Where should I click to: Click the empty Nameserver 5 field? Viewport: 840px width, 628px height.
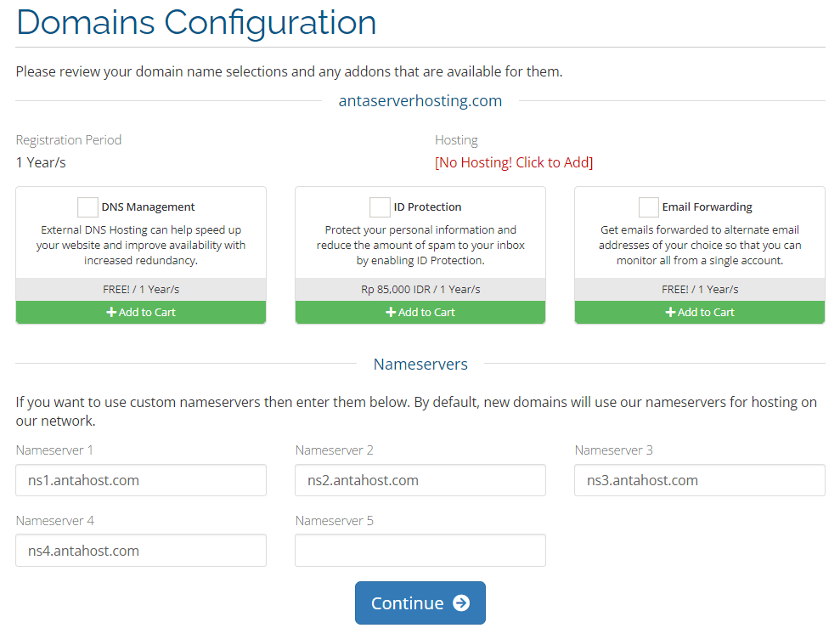(420, 551)
